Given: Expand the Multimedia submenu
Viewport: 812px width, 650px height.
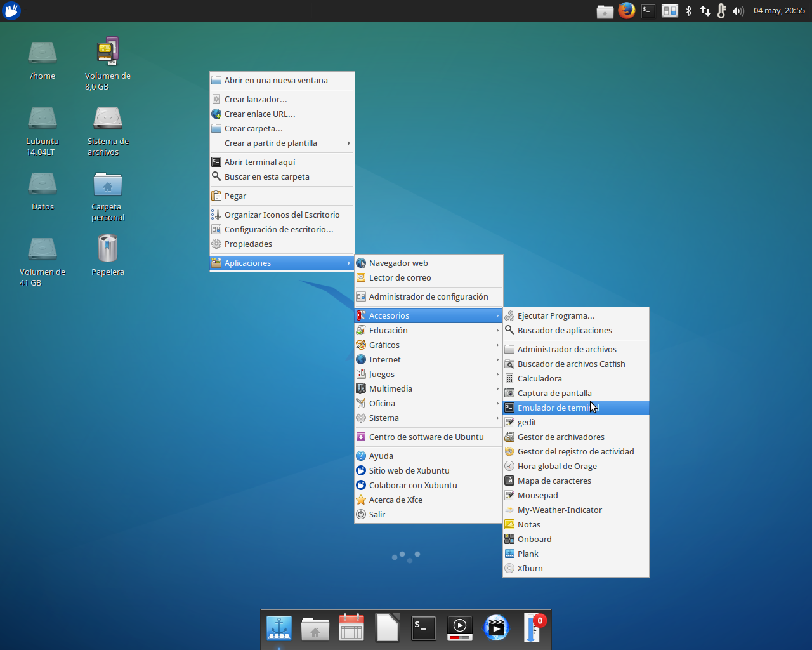Looking at the screenshot, I should tap(390, 388).
